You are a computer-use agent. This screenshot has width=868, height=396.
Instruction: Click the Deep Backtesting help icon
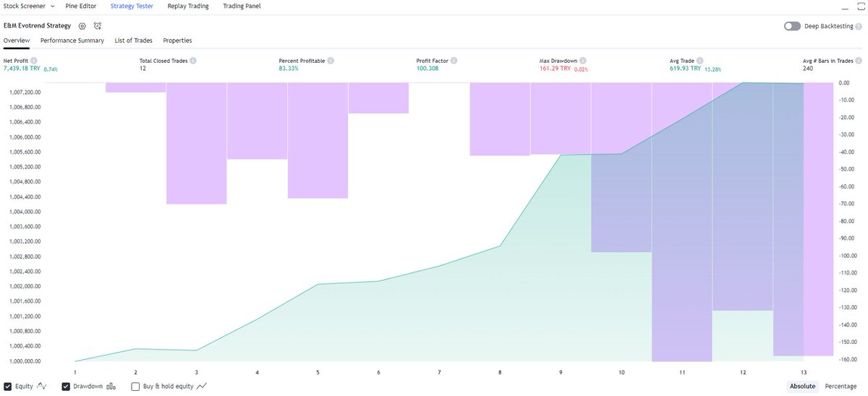coord(859,26)
